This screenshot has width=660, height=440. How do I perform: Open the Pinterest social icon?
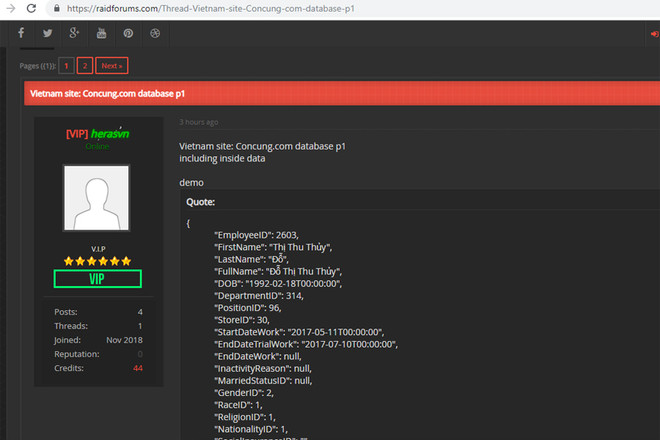pyautogui.click(x=128, y=33)
